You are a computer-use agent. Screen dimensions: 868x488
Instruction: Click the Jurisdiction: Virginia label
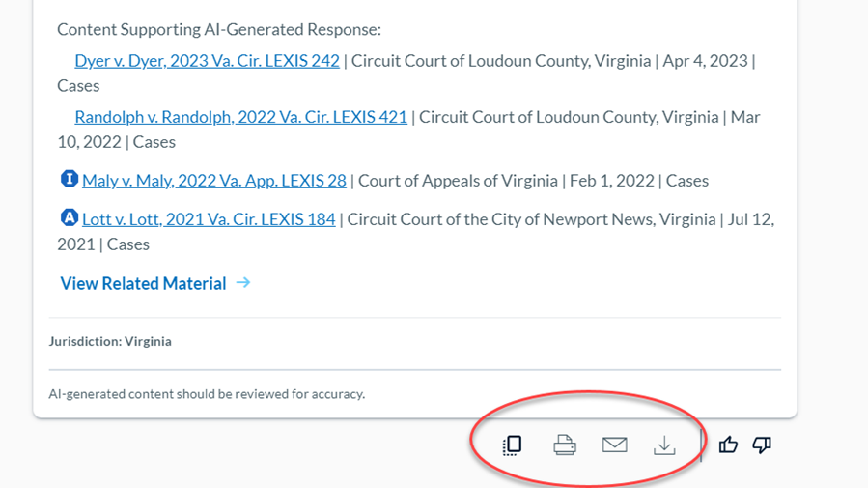coord(110,341)
